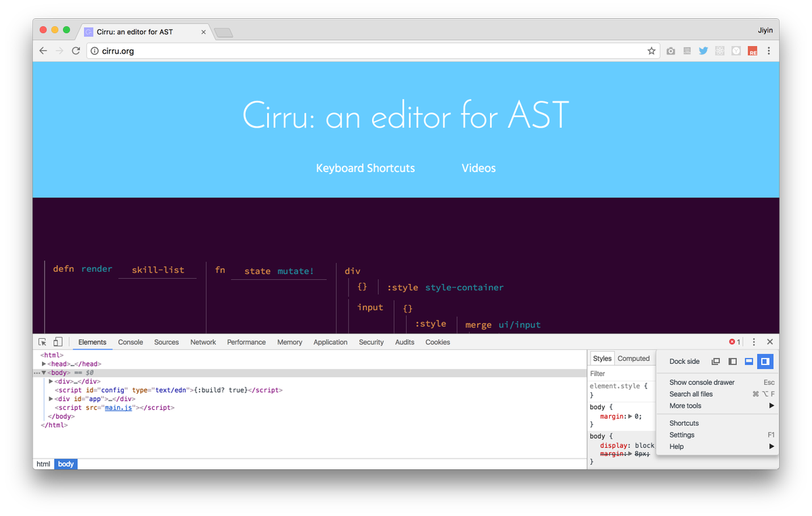
Task: Click the Styles Filter input
Action: 621,373
